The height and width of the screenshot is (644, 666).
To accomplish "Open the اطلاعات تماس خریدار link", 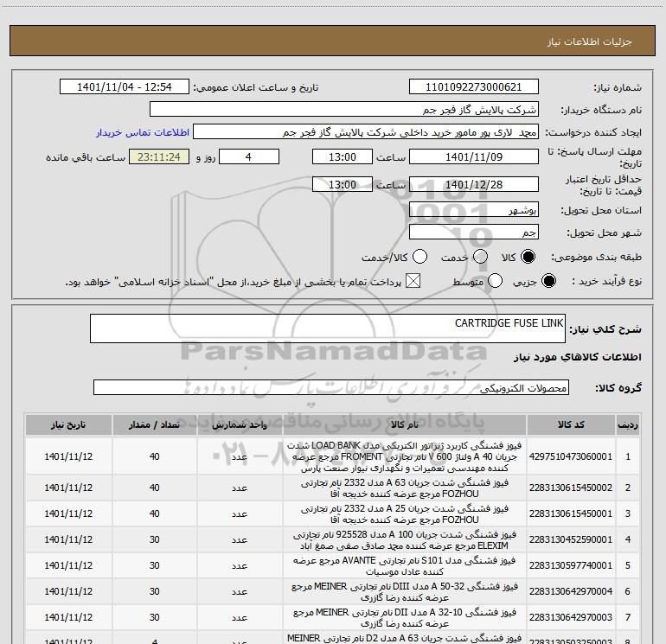I will (x=143, y=132).
